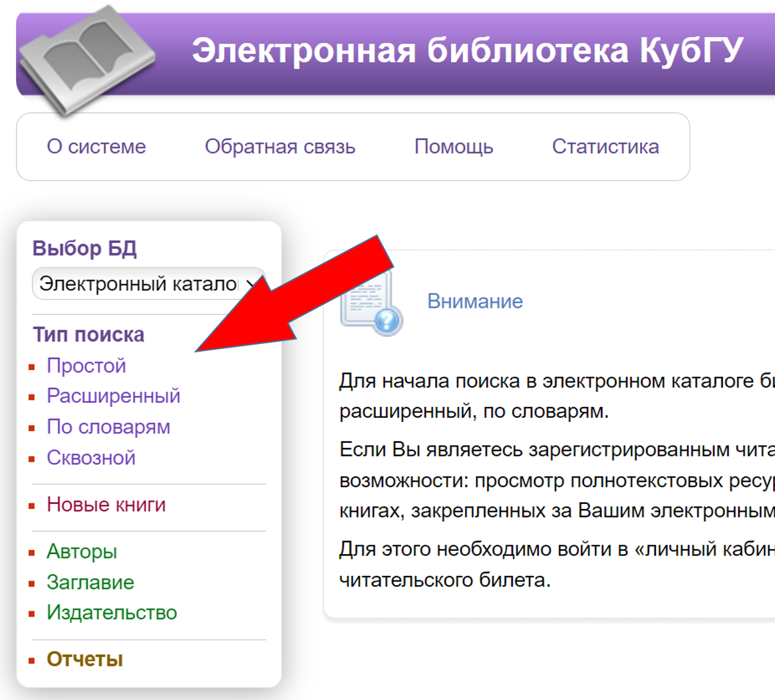Select the Сквозной search link

click(91, 458)
